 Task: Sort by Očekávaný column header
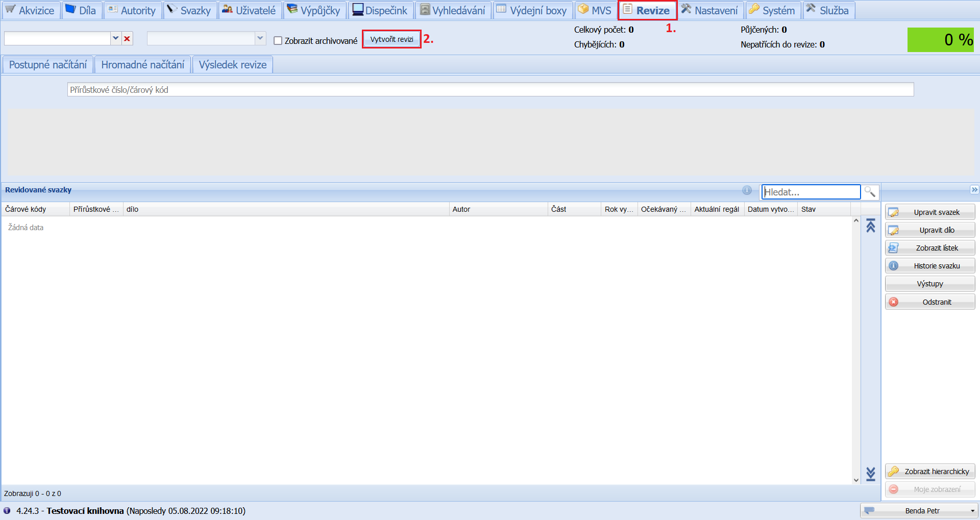coord(664,209)
